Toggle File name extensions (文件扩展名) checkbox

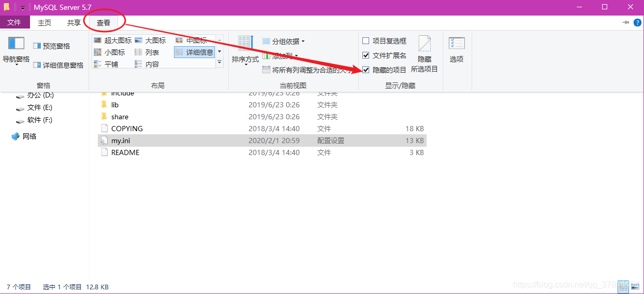(385, 55)
